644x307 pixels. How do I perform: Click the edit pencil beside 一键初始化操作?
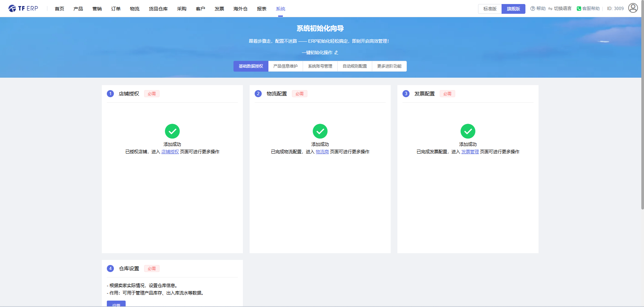pyautogui.click(x=336, y=52)
